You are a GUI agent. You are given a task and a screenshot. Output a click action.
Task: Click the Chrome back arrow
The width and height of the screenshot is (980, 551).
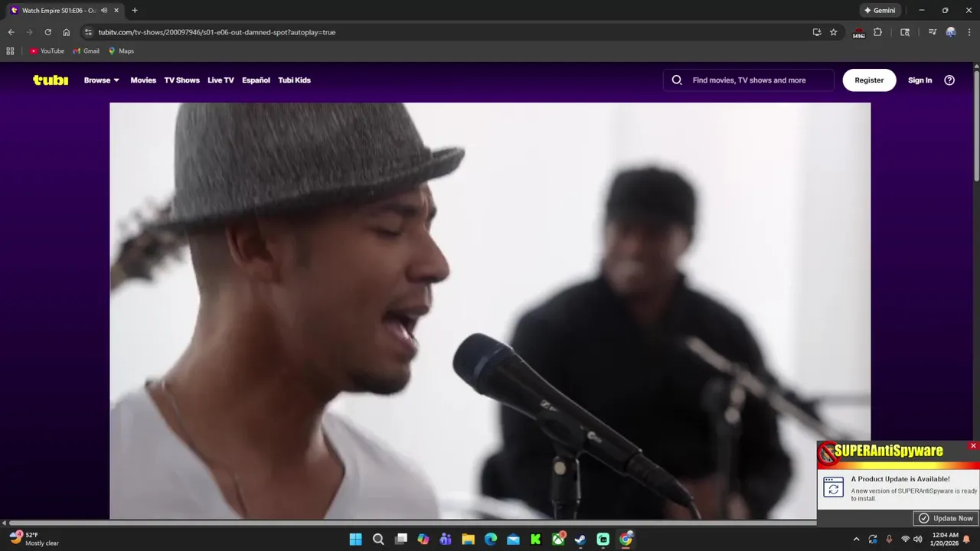tap(11, 32)
